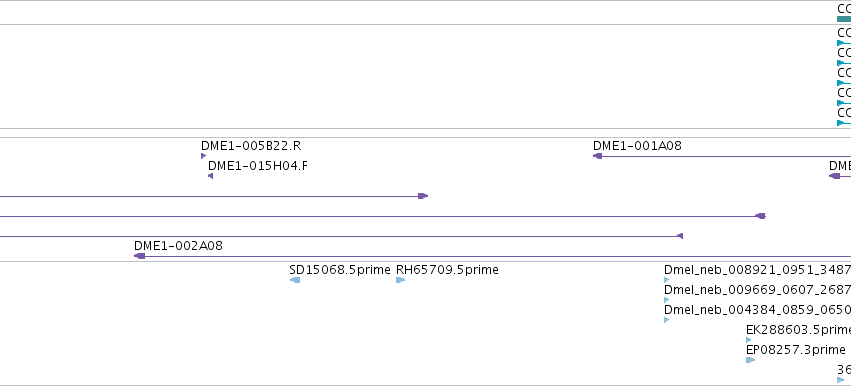This screenshot has height=386, width=851.
Task: Open the DME1-001A08 label
Action: click(637, 145)
